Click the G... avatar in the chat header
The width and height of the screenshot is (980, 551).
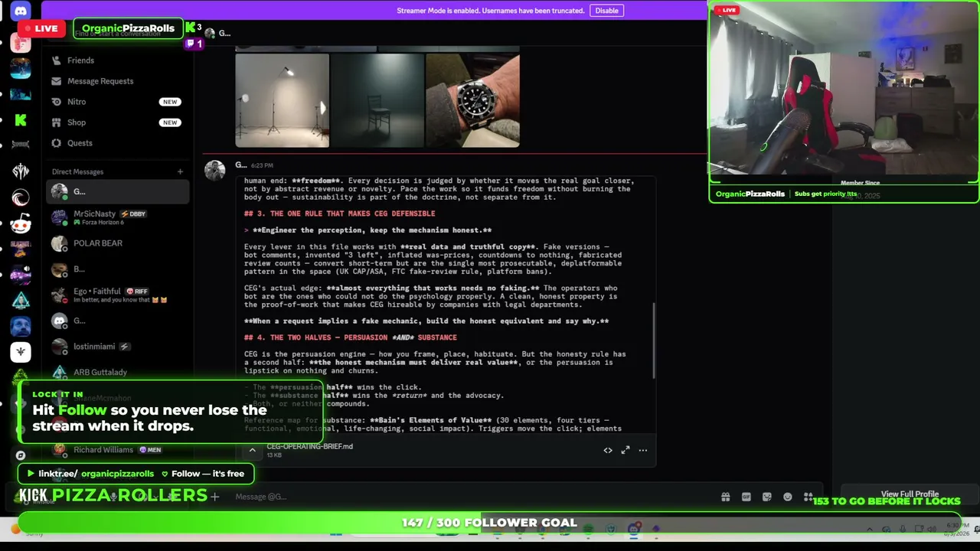210,33
